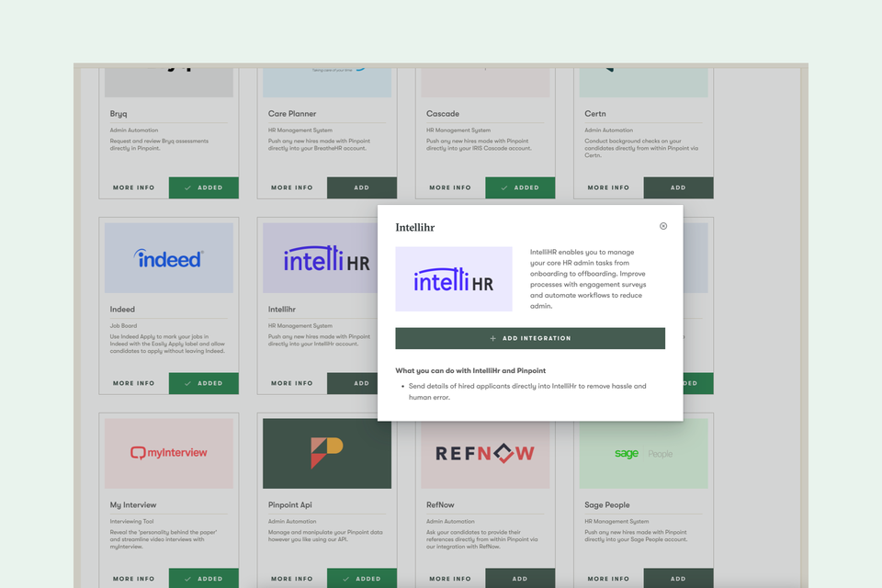Open More Info for Cascade
Viewport: 882px width, 588px height.
(x=450, y=188)
